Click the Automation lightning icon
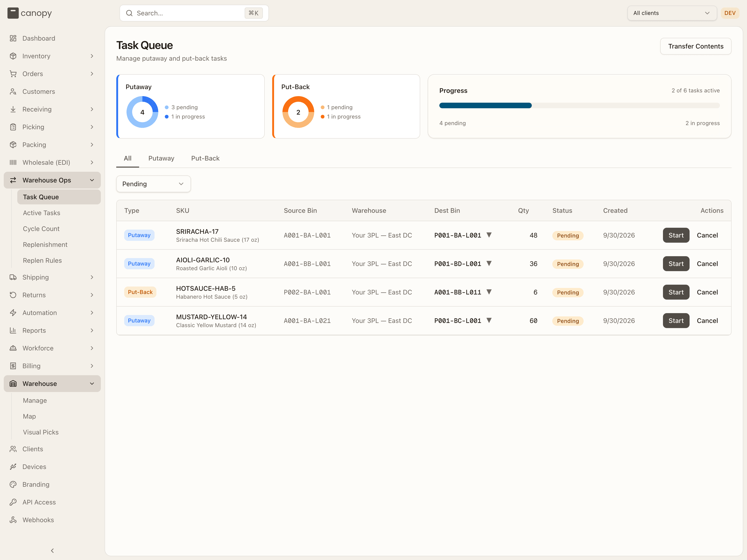Viewport: 747px width, 560px height. click(x=13, y=313)
